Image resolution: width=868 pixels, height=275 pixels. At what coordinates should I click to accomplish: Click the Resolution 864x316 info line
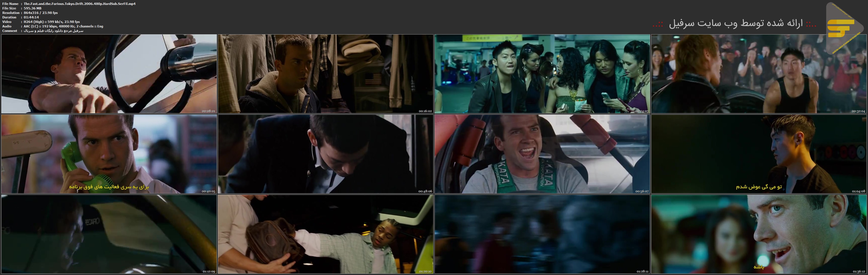(41, 13)
